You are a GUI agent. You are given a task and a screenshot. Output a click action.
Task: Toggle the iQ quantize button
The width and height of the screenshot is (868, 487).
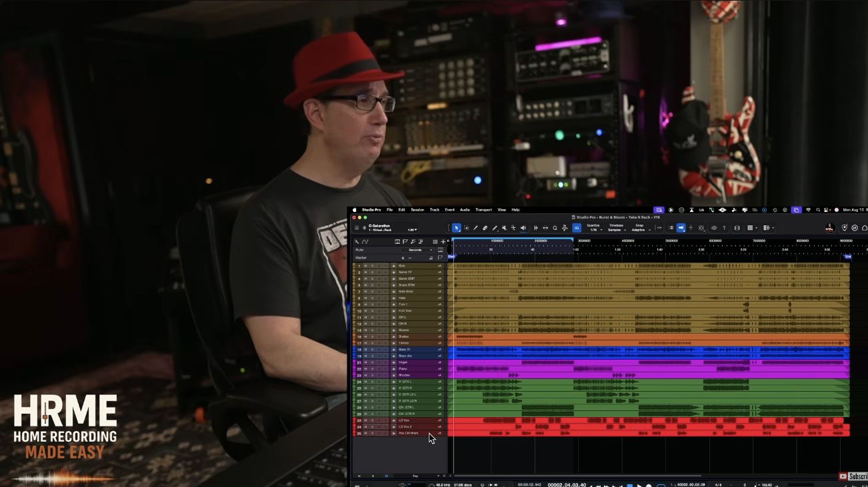click(577, 228)
